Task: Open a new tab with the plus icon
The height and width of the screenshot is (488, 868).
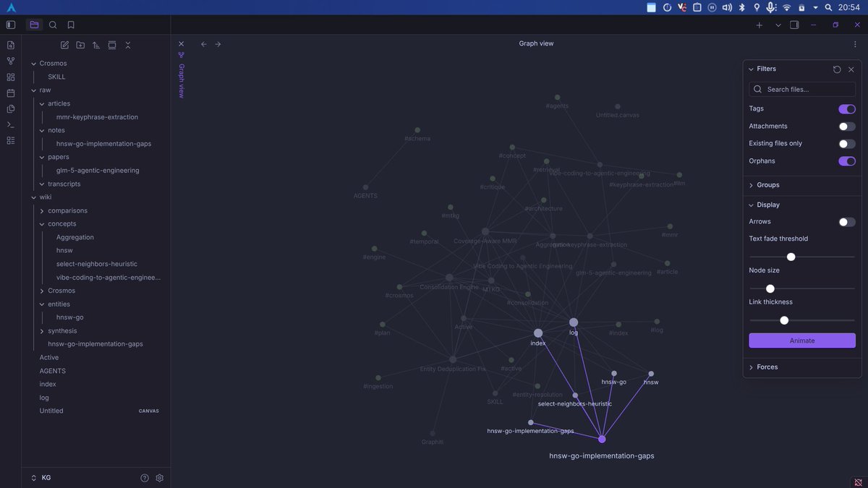Action: point(759,25)
